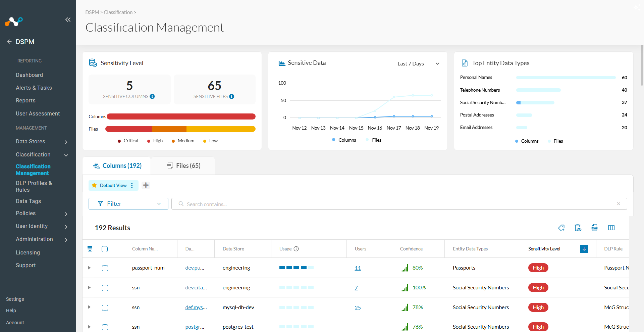Click the 25 users link for def.mys row
The width and height of the screenshot is (644, 332).
[358, 307]
